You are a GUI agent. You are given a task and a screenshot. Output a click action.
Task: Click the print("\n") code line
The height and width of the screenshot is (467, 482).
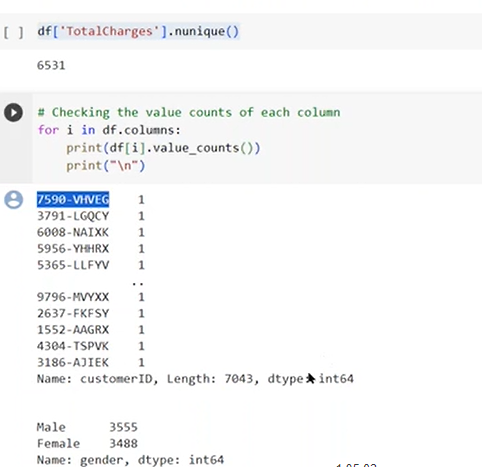tap(106, 166)
